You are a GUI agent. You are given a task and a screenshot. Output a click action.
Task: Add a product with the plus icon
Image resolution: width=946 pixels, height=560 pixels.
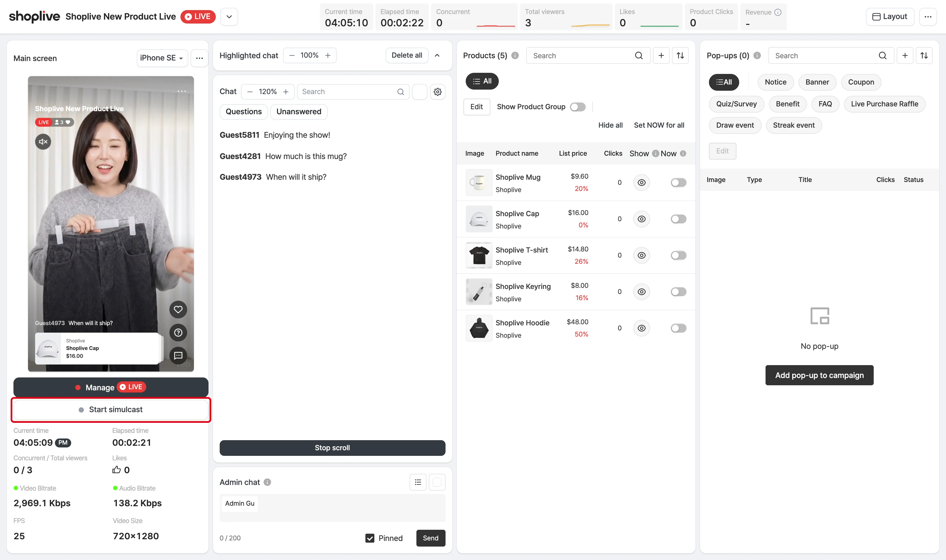(x=661, y=55)
